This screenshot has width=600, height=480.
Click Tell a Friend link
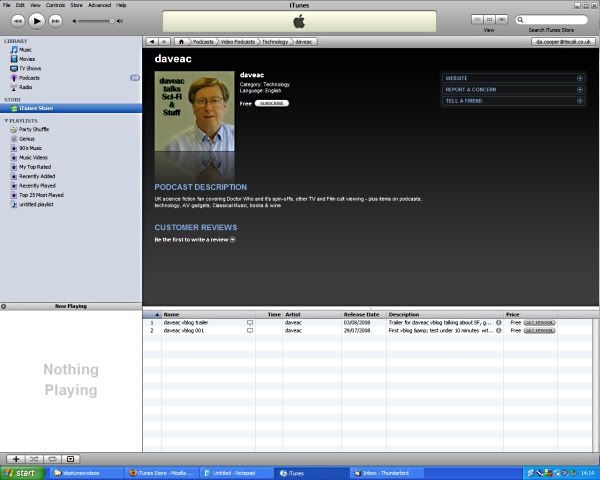514,101
